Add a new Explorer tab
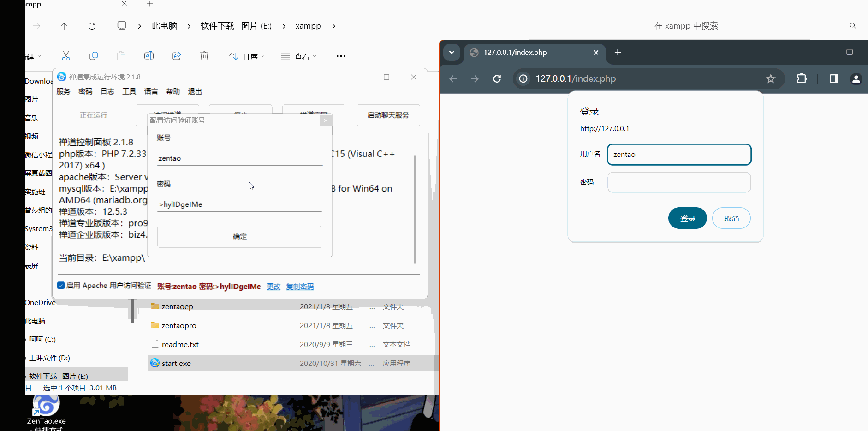Viewport: 868px width, 431px height. click(x=149, y=4)
